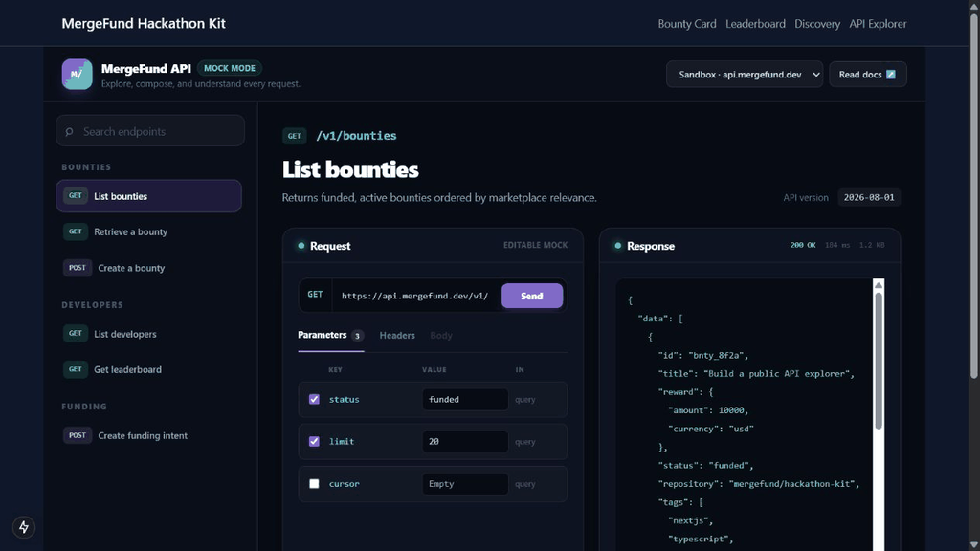This screenshot has height=551, width=980.
Task: Click the search magnifier icon in endpoints field
Action: click(x=69, y=132)
